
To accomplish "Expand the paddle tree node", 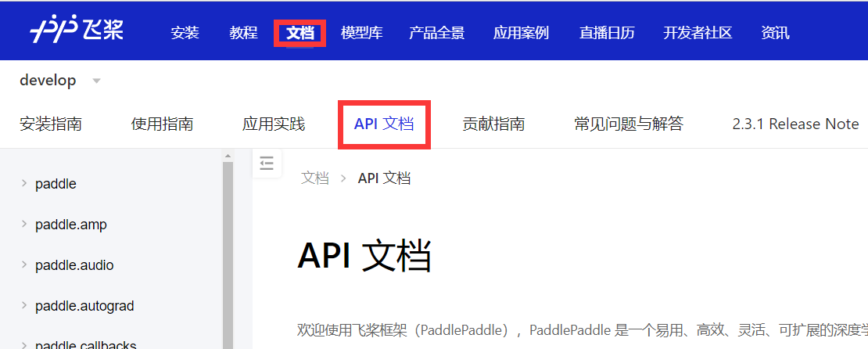I will [x=23, y=183].
